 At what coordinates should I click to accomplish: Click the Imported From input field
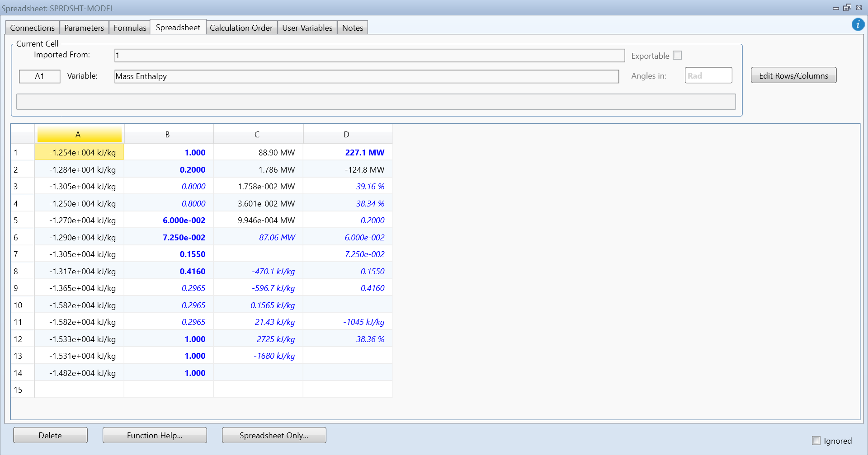pyautogui.click(x=369, y=56)
